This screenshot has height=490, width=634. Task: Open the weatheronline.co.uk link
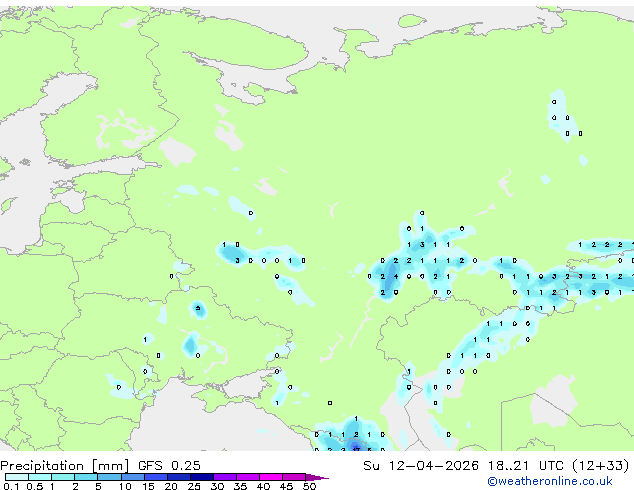pos(550,481)
